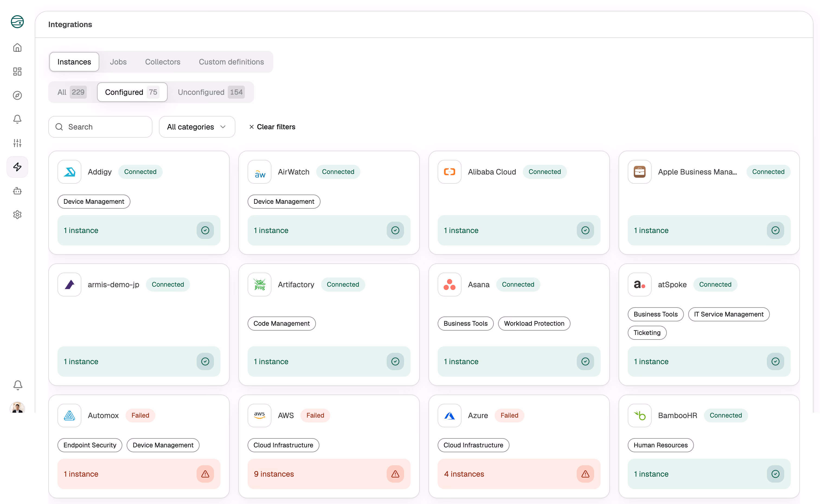The width and height of the screenshot is (820, 504).
Task: Click the Azure warning triangle icon
Action: click(585, 474)
